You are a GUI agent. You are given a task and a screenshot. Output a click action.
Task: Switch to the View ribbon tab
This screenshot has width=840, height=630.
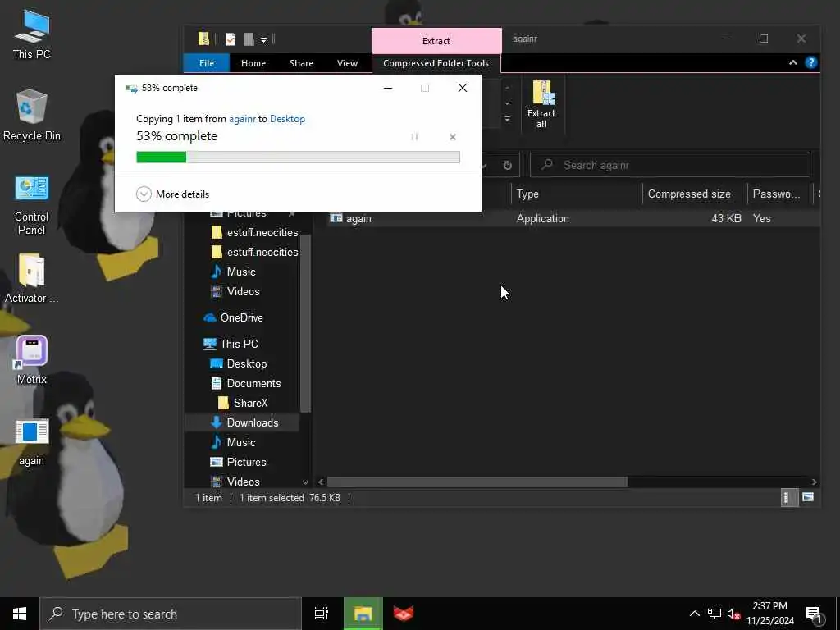(x=347, y=63)
